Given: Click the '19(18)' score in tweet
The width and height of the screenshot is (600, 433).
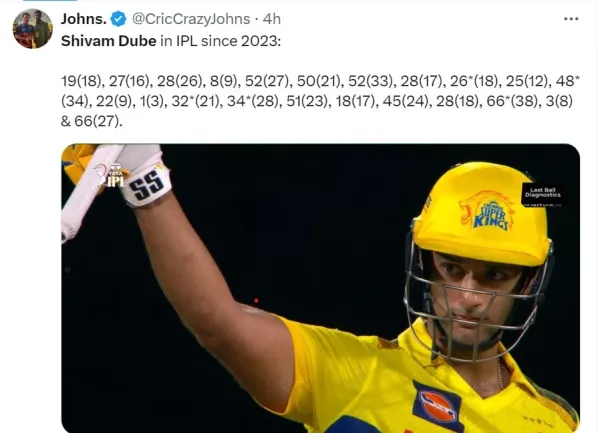Looking at the screenshot, I should 82,78.
